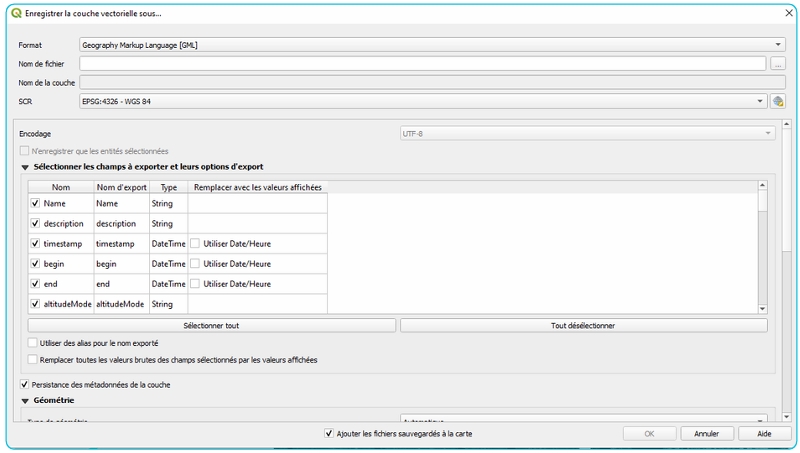
Task: Click the Sélectionner tout button
Action: click(x=211, y=325)
